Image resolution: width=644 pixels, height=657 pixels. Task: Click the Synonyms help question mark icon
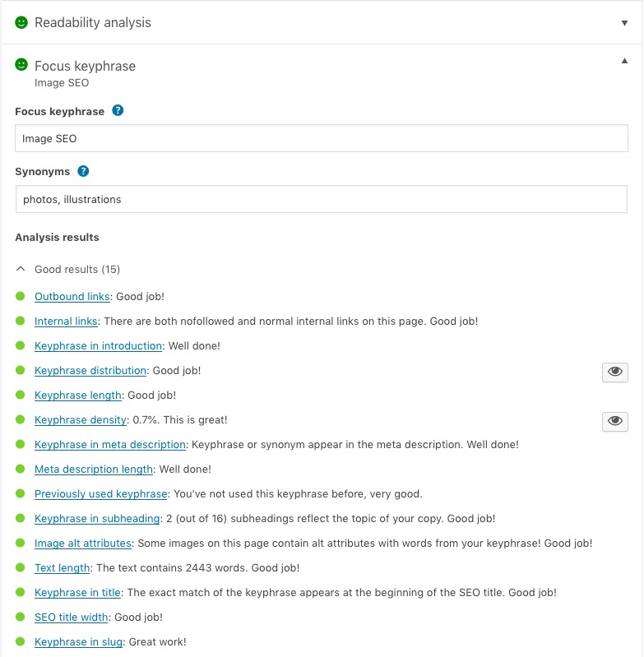83,172
